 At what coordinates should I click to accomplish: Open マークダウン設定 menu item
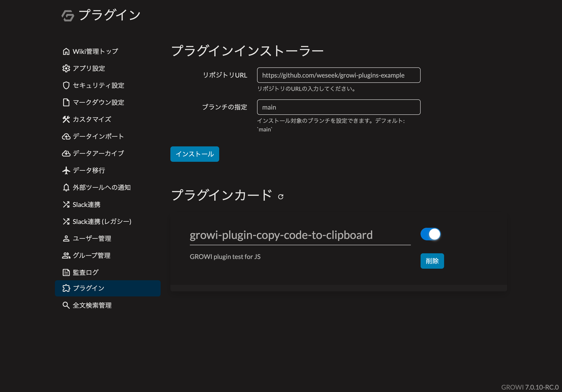[98, 102]
